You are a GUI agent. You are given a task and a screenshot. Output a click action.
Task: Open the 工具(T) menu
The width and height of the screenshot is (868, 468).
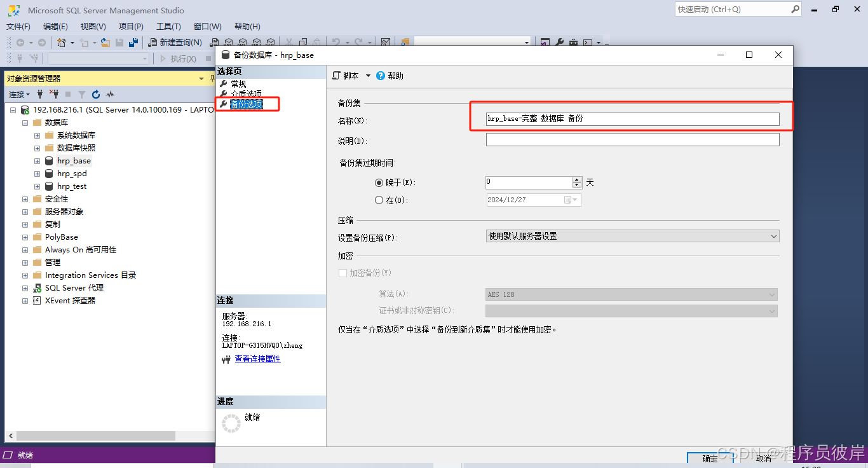tap(168, 26)
